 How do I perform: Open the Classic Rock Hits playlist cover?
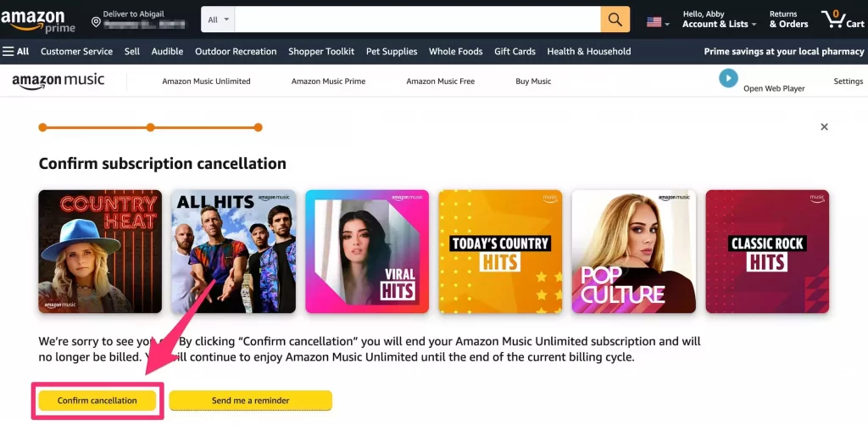pyautogui.click(x=767, y=251)
